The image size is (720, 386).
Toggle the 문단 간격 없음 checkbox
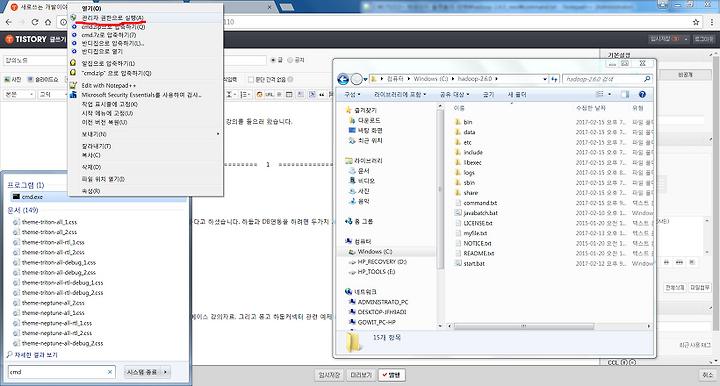pyautogui.click(x=251, y=80)
